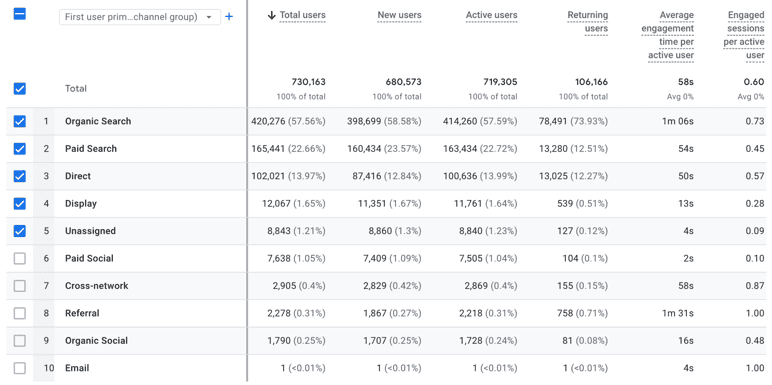This screenshot has width=772, height=385.
Task: Click total returning users value 106,166
Action: 591,82
